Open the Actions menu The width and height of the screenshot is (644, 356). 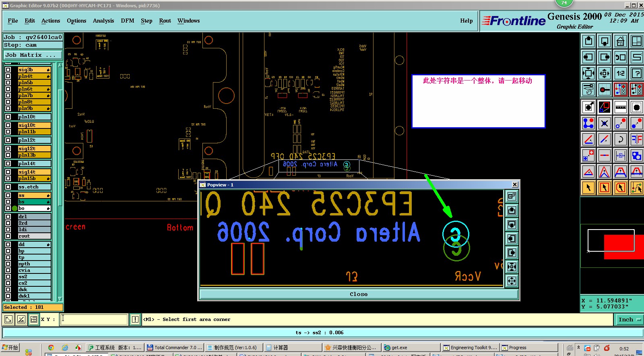click(x=51, y=21)
